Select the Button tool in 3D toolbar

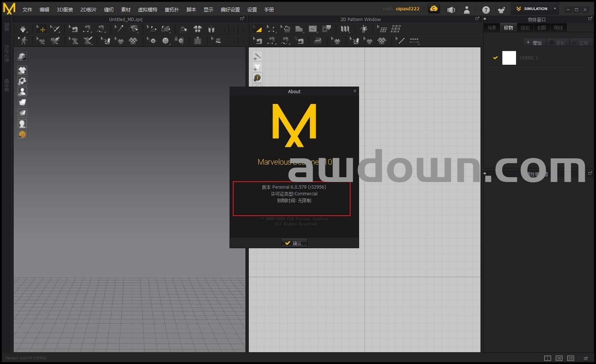pos(165,41)
